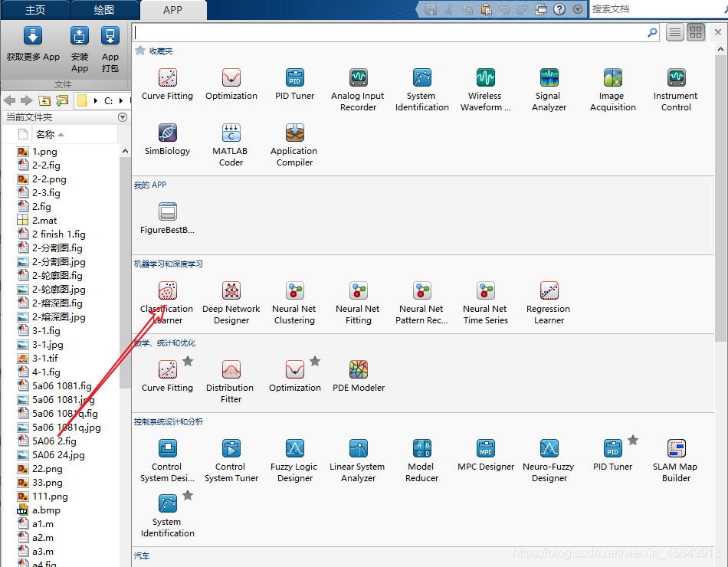The height and width of the screenshot is (567, 728).
Task: Open Neuro-Fuzzy Designer
Action: point(549,460)
